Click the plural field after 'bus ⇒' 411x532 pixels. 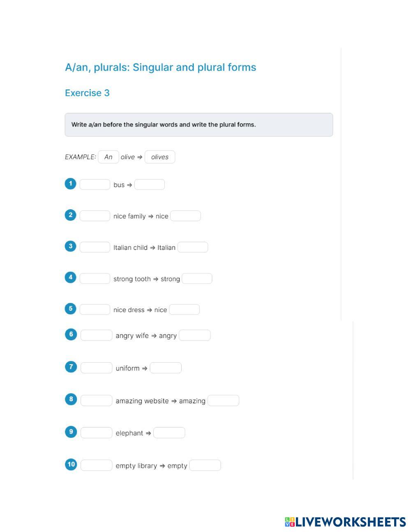click(150, 185)
